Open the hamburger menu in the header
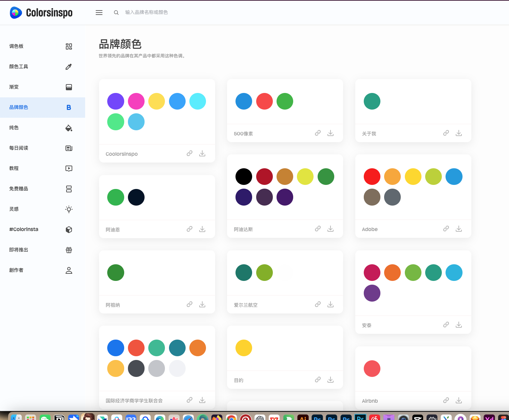 [x=99, y=13]
